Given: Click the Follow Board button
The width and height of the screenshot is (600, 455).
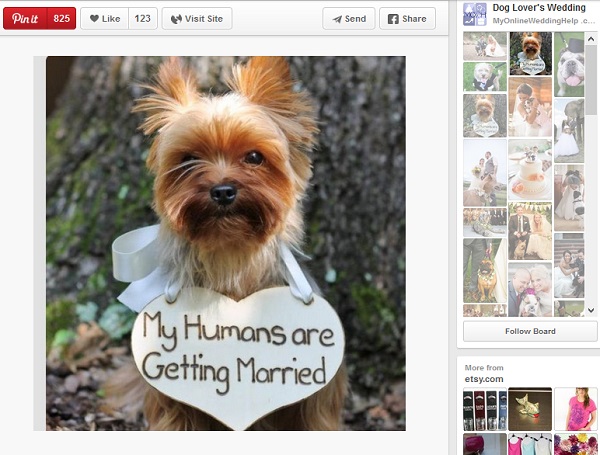Looking at the screenshot, I should pos(530,331).
